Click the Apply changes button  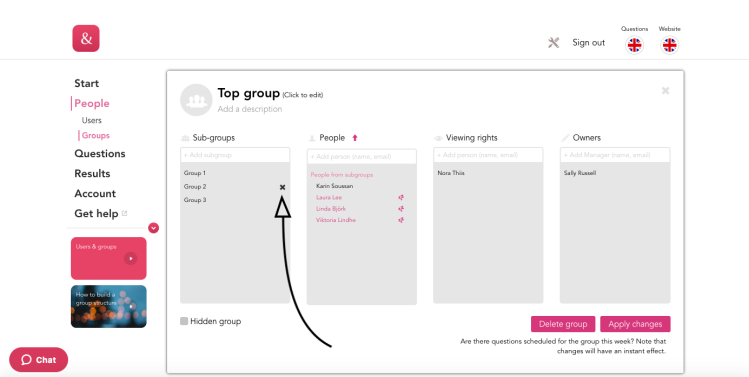point(635,324)
